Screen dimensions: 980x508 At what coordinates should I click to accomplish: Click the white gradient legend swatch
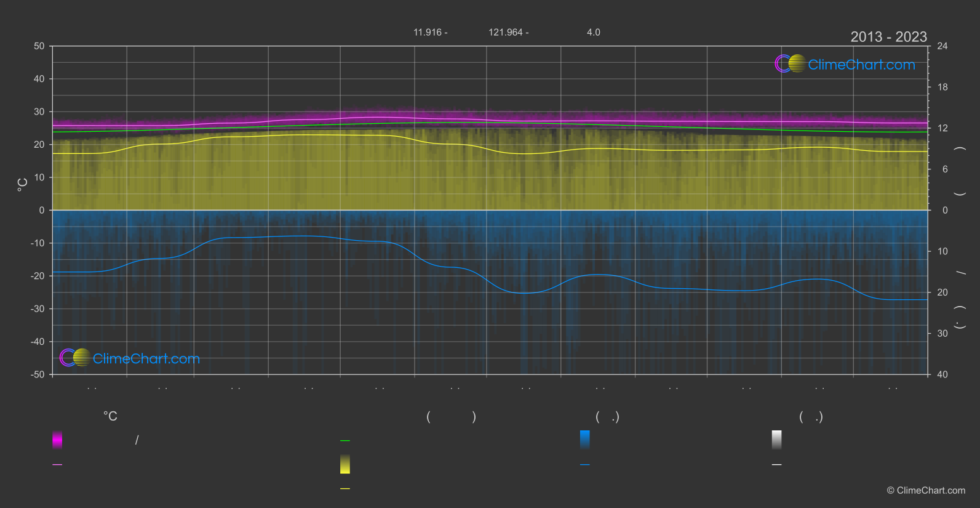tap(777, 440)
